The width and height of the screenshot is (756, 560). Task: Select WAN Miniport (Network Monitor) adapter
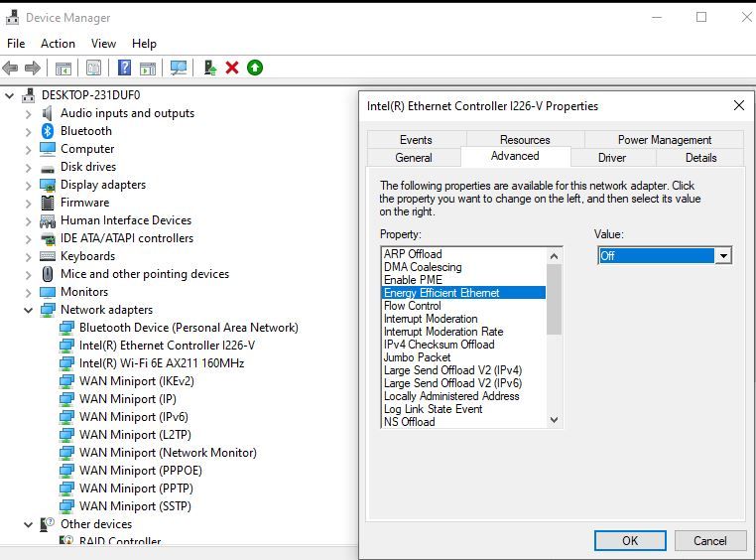(168, 453)
